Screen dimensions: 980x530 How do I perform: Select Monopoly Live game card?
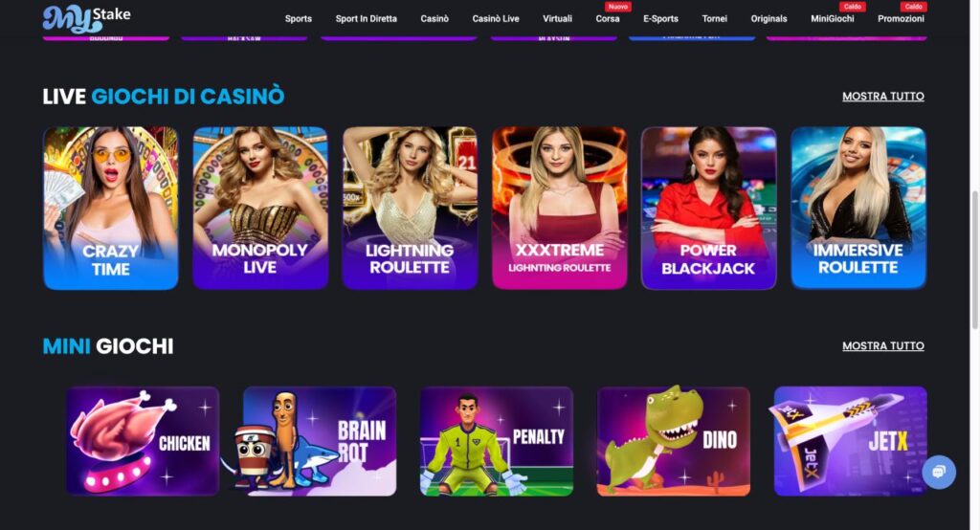point(260,209)
